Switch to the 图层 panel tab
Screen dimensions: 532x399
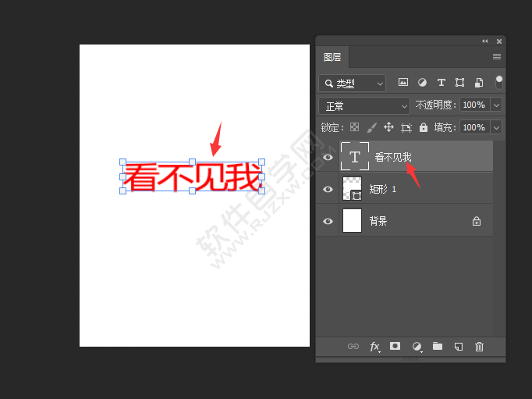[332, 57]
